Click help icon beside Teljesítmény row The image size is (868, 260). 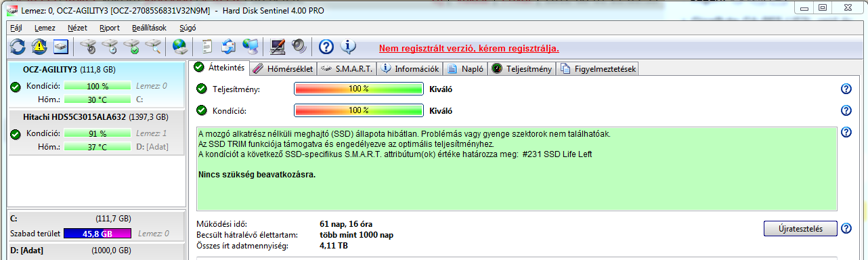(x=846, y=89)
